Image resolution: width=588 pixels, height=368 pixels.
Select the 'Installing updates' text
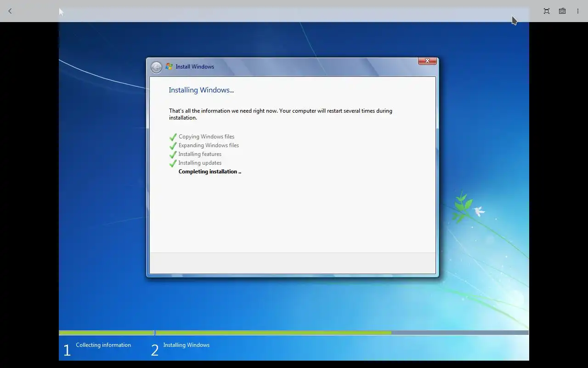pos(200,163)
